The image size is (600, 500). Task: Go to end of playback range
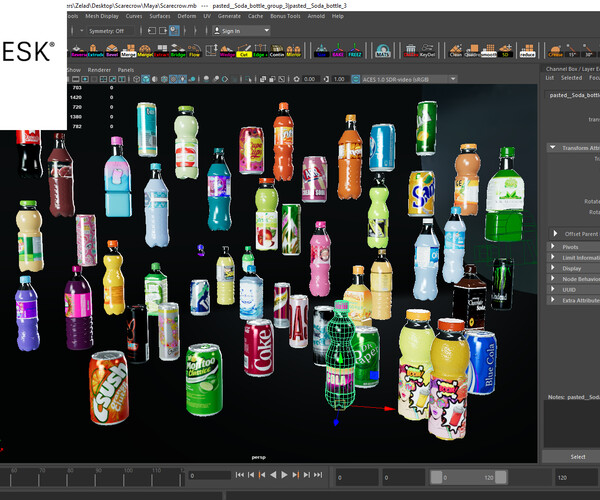click(x=318, y=475)
